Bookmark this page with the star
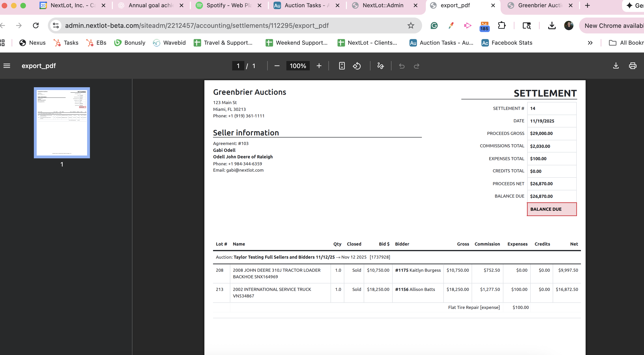 click(x=411, y=25)
